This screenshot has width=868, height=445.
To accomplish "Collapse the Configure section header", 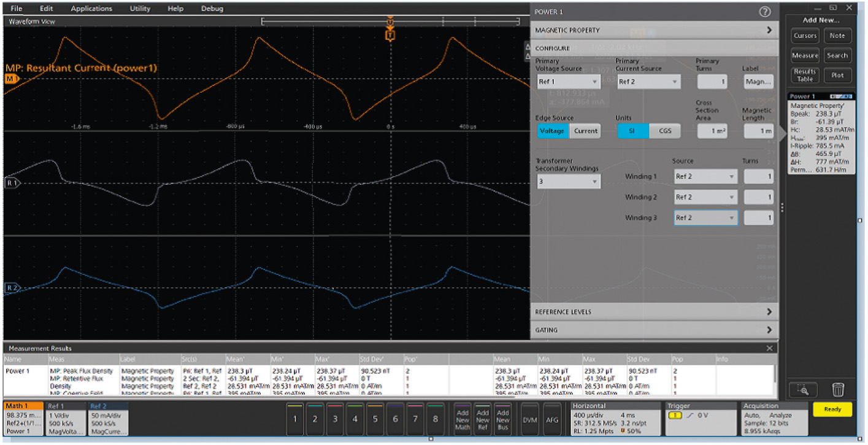I will click(x=654, y=48).
